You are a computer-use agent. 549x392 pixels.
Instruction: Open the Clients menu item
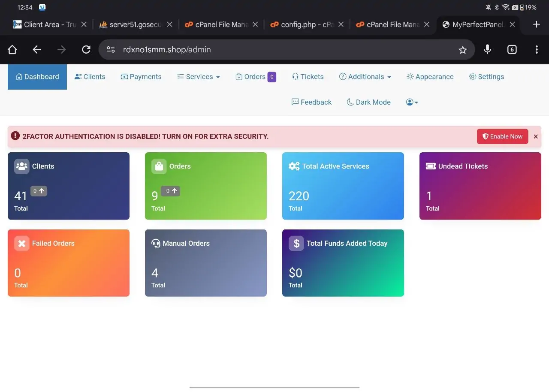[90, 77]
